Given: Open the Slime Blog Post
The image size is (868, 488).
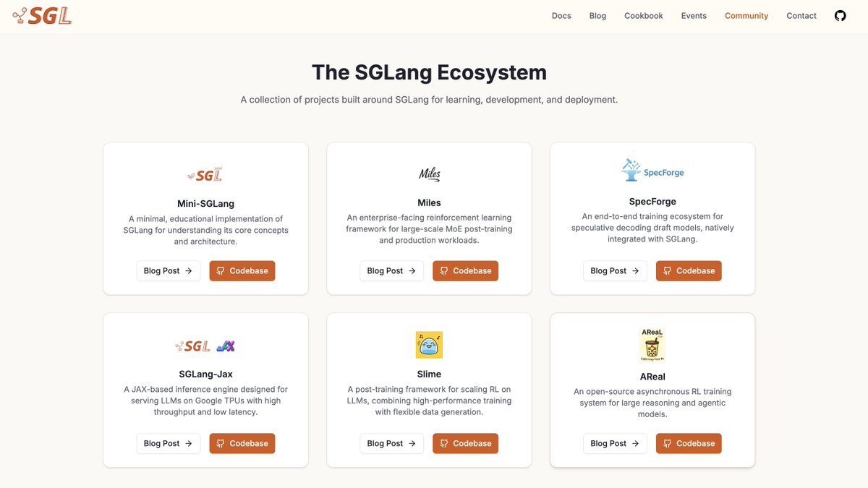Looking at the screenshot, I should [391, 443].
